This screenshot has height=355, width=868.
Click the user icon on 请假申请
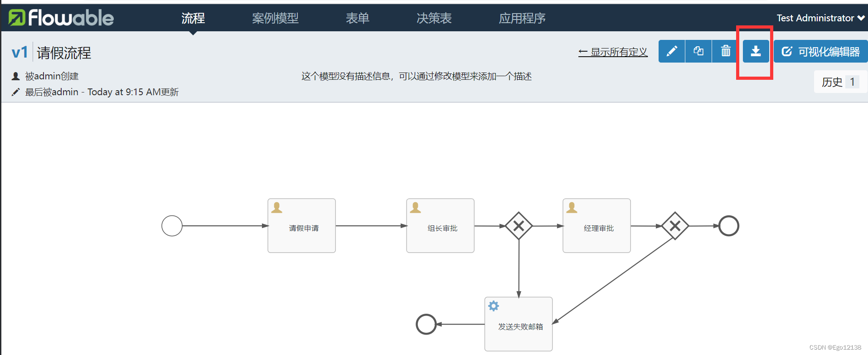pyautogui.click(x=277, y=208)
